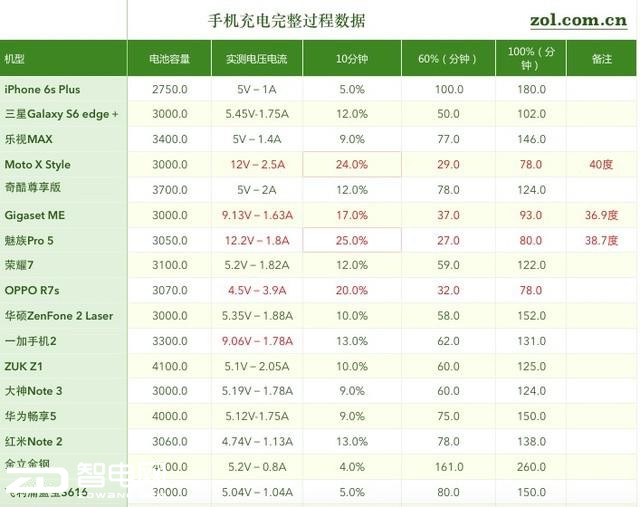Screen dimensions: 640x507
Task: Select the 5.2V – 0.8A voltage cell
Action: [x=257, y=467]
